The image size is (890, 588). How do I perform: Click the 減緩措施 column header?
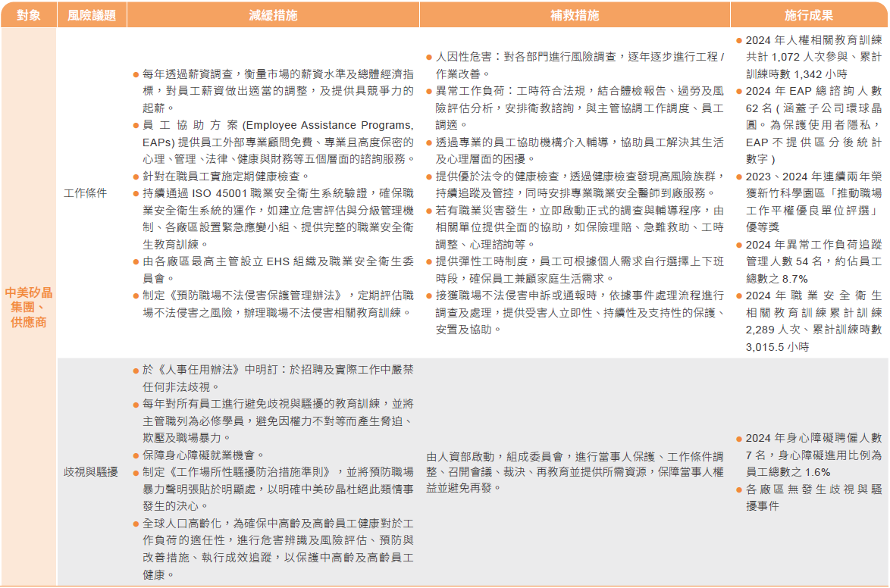pos(273,15)
